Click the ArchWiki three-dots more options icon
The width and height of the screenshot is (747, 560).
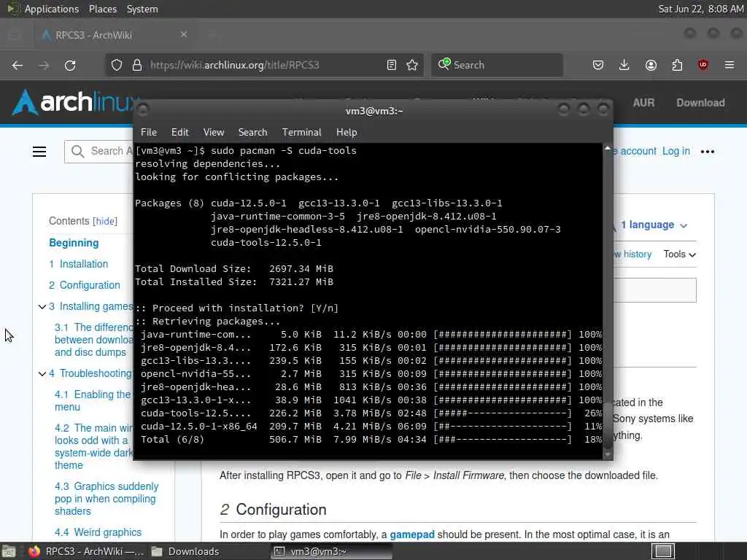pos(708,152)
